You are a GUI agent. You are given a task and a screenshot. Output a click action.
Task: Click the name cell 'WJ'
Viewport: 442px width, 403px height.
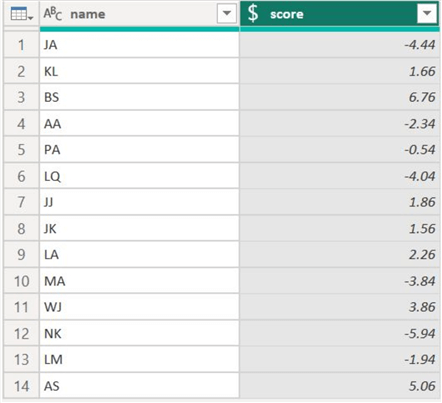click(x=139, y=307)
